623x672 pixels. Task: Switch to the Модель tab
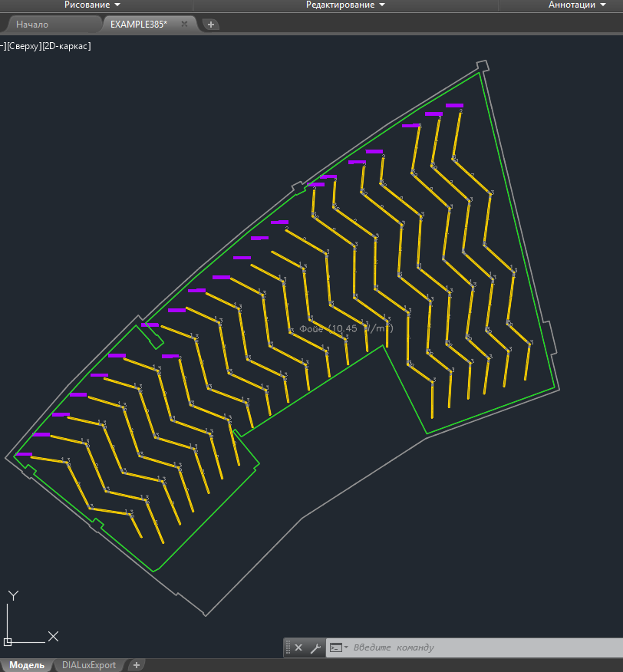27,665
